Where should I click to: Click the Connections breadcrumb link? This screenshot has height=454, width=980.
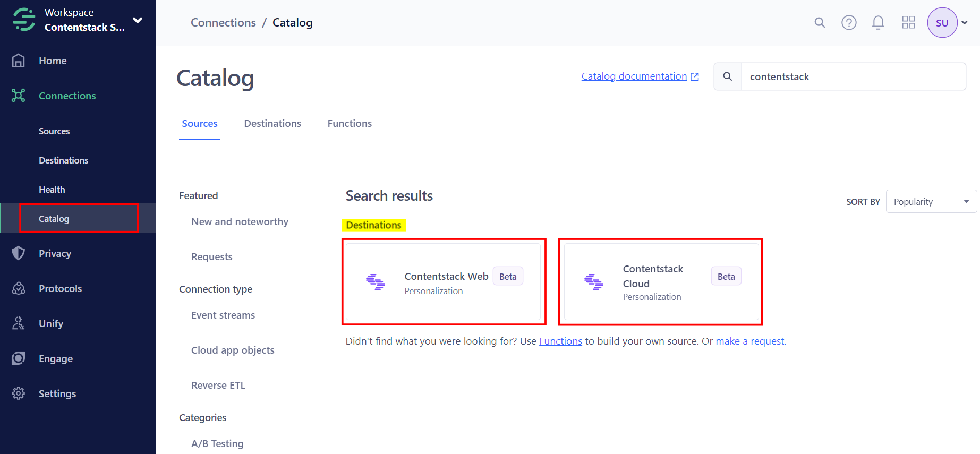(223, 23)
